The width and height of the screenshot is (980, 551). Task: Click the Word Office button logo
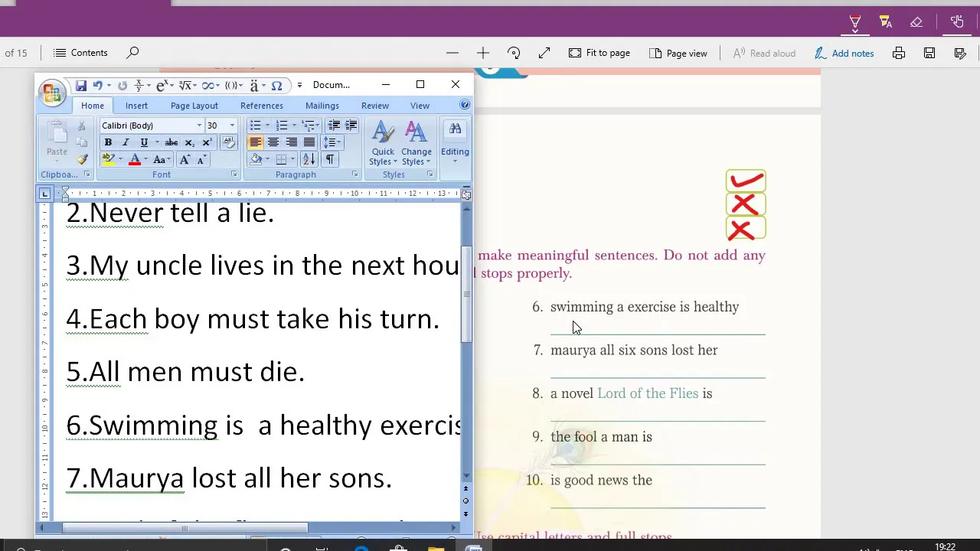(52, 93)
